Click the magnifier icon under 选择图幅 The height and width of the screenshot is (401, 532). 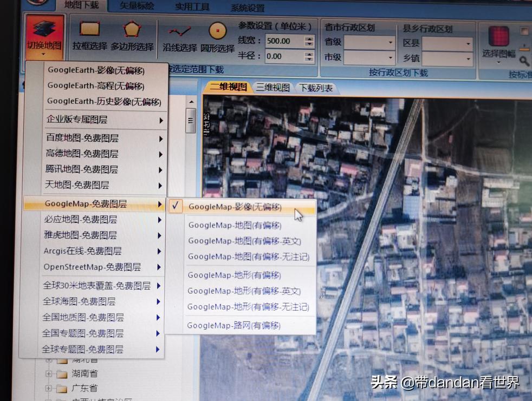pyautogui.click(x=524, y=60)
